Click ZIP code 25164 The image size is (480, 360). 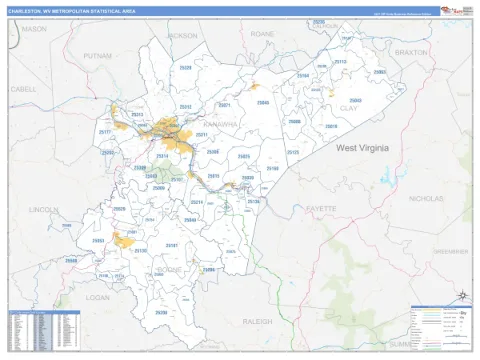coord(303,76)
